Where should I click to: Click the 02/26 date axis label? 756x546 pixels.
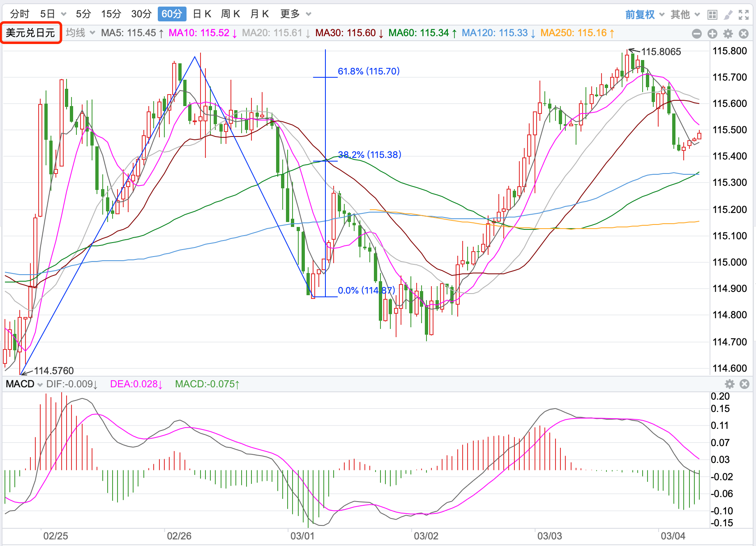point(179,536)
